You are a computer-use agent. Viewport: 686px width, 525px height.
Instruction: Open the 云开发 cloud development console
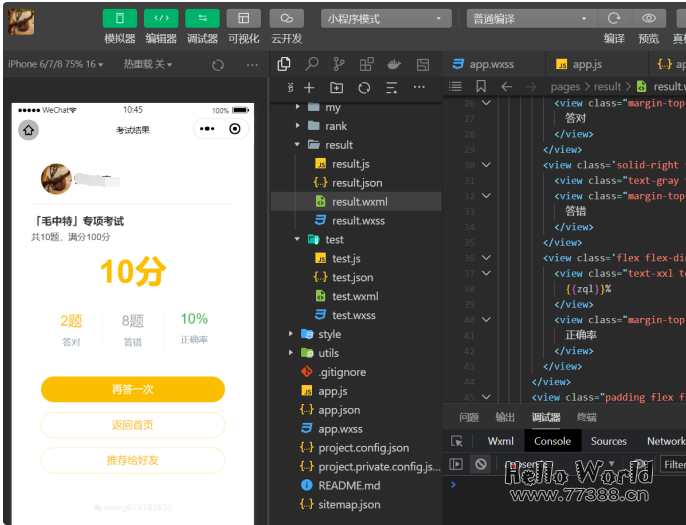point(286,18)
